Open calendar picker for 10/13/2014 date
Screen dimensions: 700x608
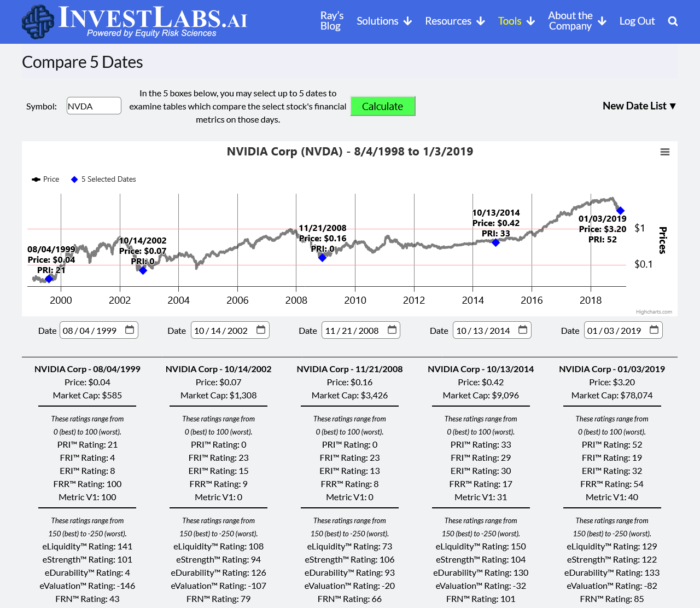point(523,330)
